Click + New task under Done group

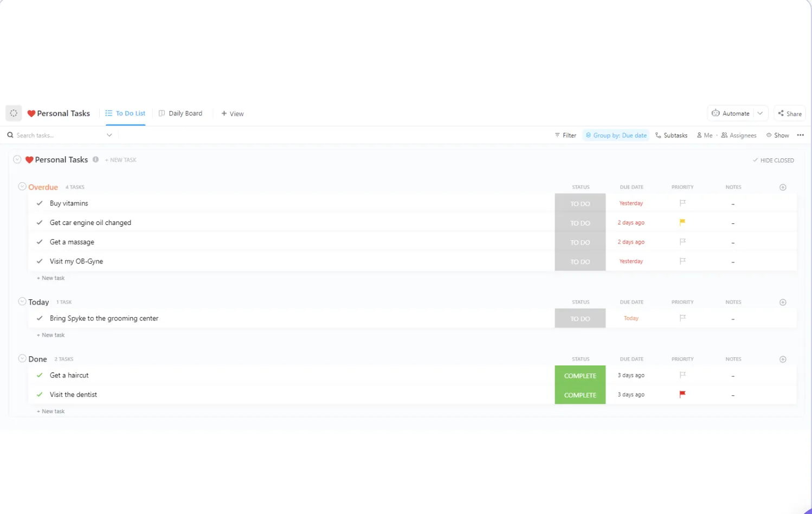[x=50, y=411]
